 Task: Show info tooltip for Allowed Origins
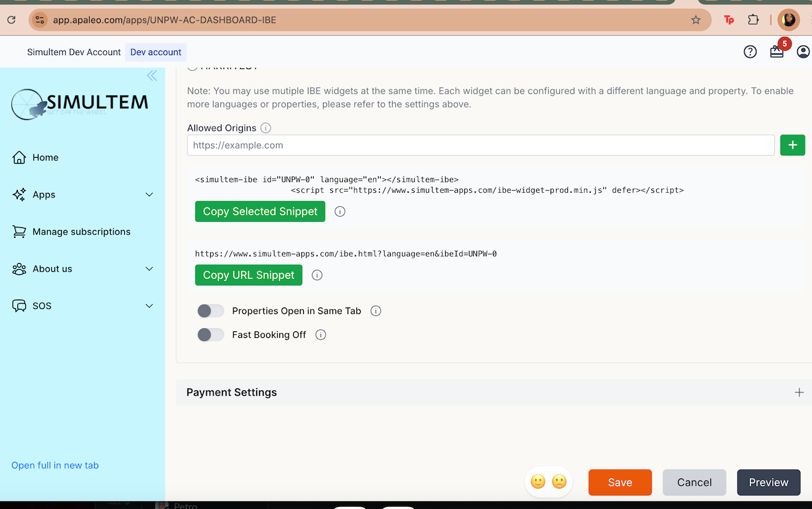(x=266, y=128)
